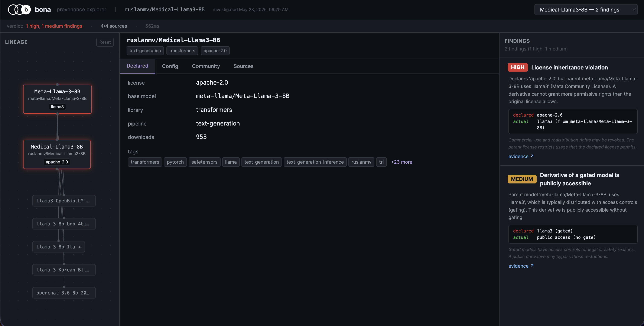Open the Medical-Llama3-8B findings dropdown

[586, 10]
